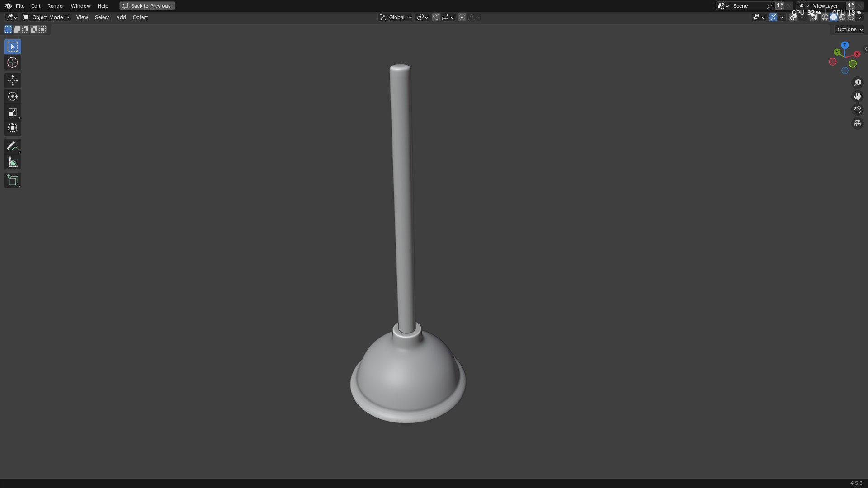This screenshot has height=488, width=868.
Task: Open the shading options dropdown arrow
Action: coord(859,17)
